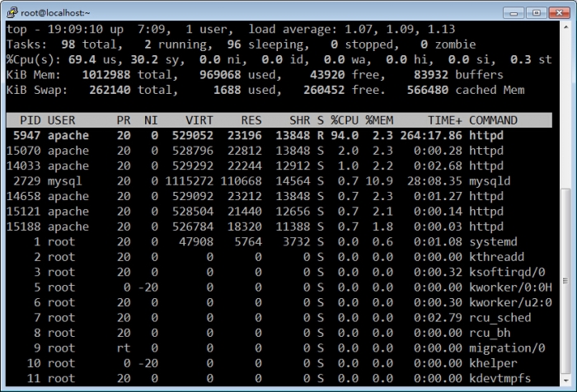Click the kworker/u2:0 command name

point(510,302)
